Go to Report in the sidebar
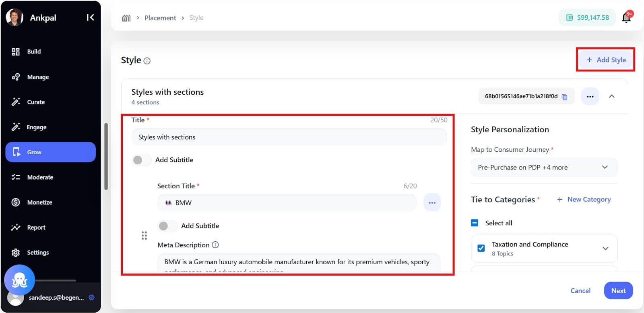The width and height of the screenshot is (644, 313). [36, 228]
